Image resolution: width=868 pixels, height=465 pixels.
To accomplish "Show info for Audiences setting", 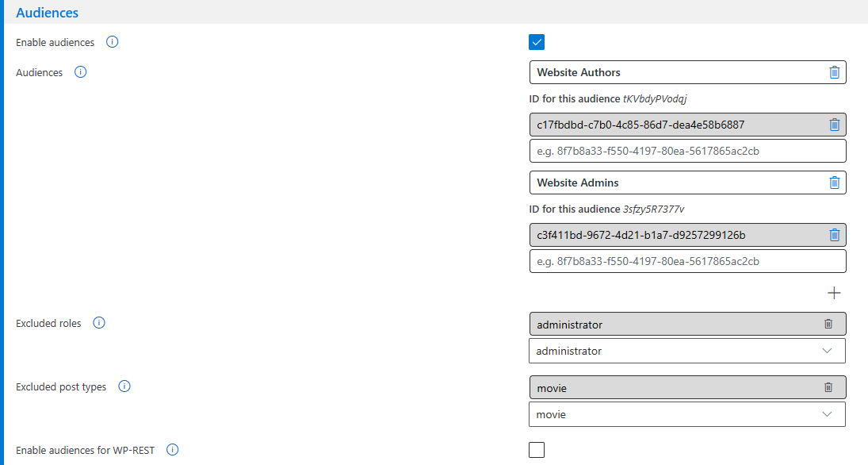I will 80,72.
